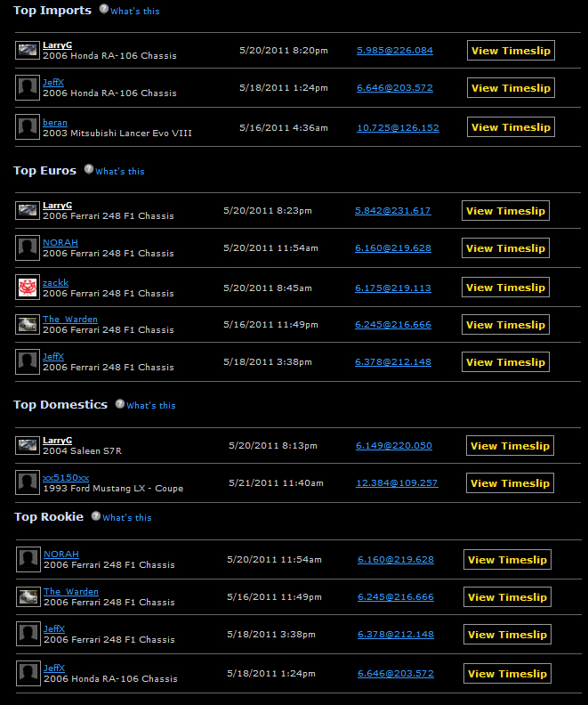
Task: Open NORAH's profile link in Top Euros
Action: pos(60,243)
